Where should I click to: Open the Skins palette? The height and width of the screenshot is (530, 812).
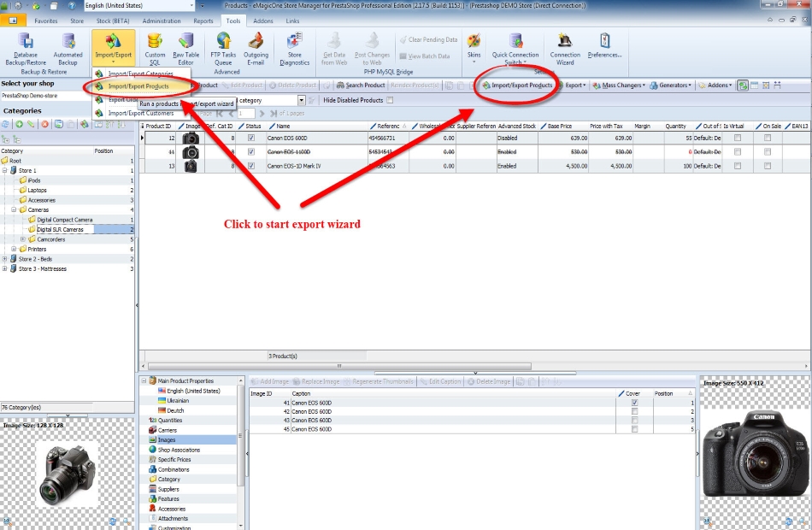coord(474,47)
